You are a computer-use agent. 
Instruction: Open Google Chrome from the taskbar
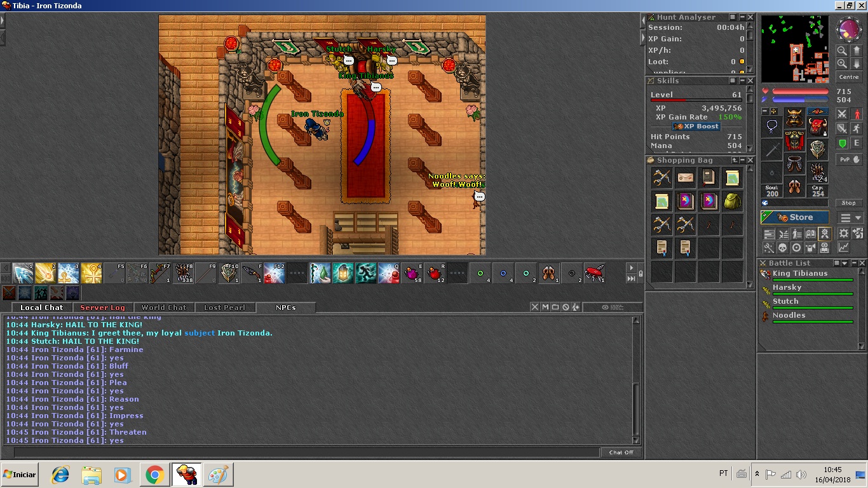pos(154,475)
